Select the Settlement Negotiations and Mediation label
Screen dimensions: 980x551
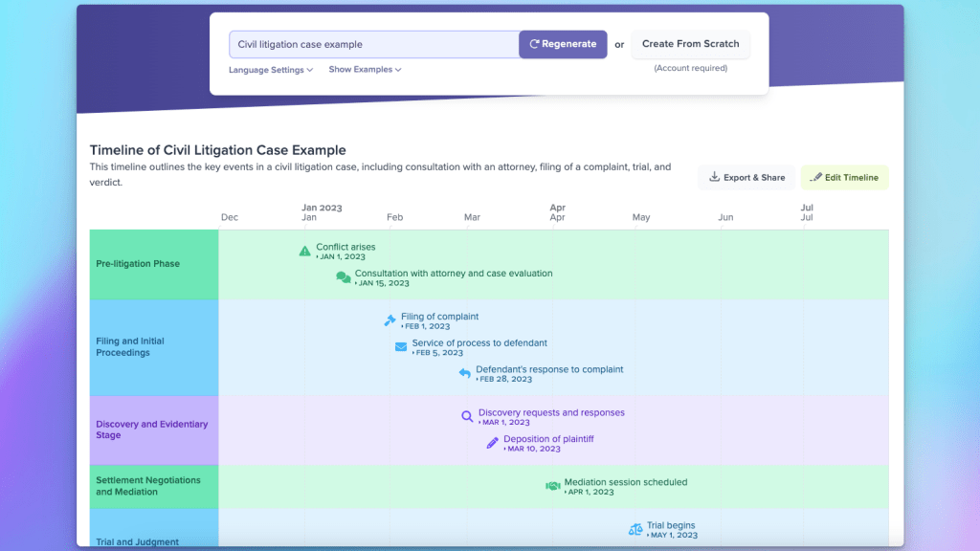[x=148, y=486]
